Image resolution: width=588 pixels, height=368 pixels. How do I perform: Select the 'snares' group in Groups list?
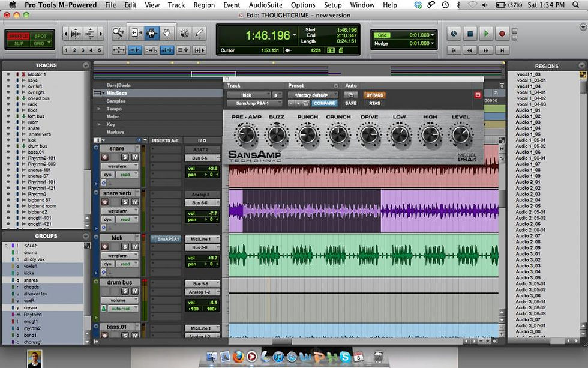tap(31, 280)
